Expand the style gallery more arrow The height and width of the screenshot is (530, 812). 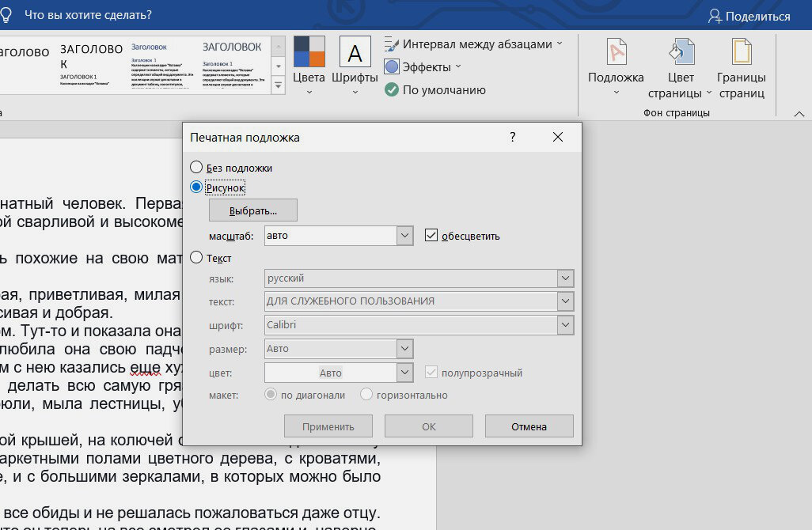[x=278, y=85]
